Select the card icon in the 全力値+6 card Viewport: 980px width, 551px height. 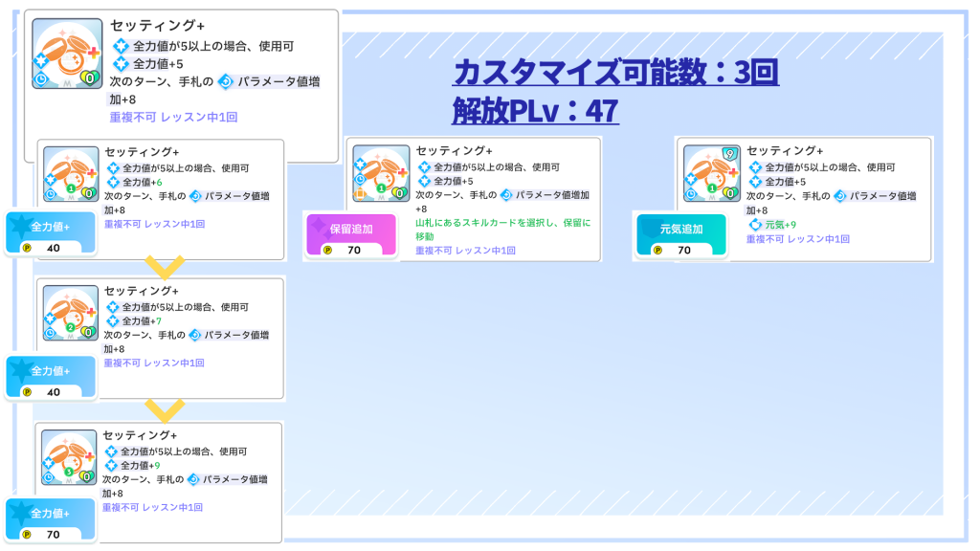coord(72,174)
